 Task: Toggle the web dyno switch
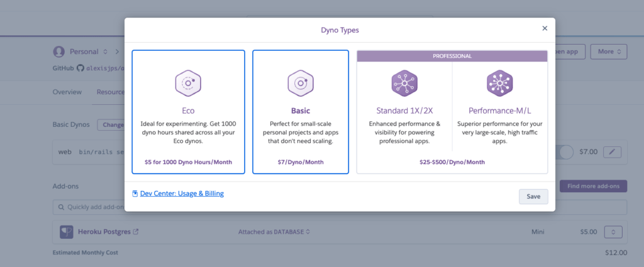(x=564, y=152)
